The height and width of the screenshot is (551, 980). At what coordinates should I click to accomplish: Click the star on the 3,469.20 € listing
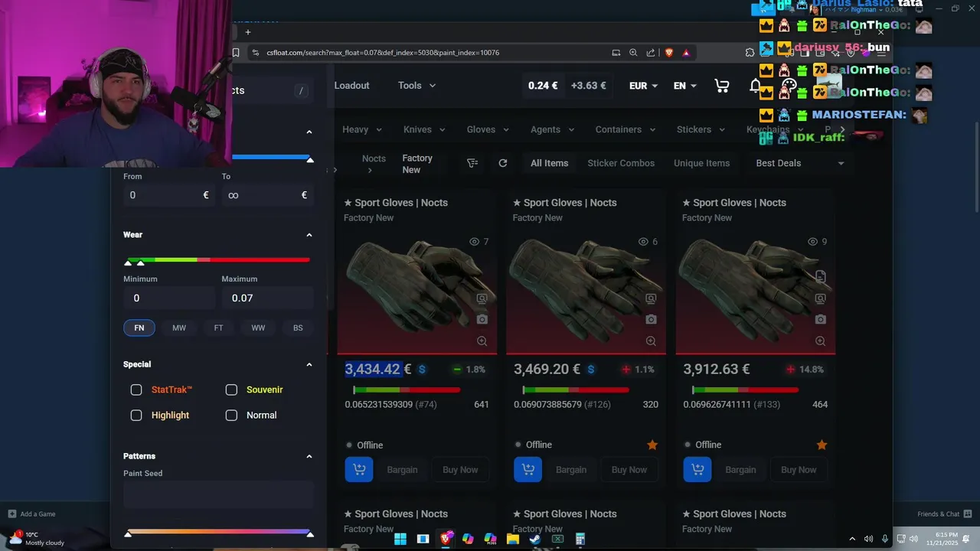[x=652, y=445]
